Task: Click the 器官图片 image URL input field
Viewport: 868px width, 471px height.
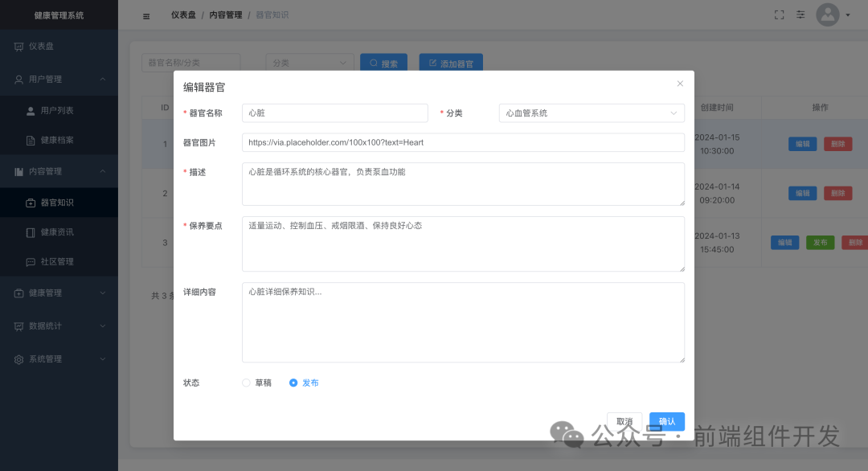Action: 463,142
